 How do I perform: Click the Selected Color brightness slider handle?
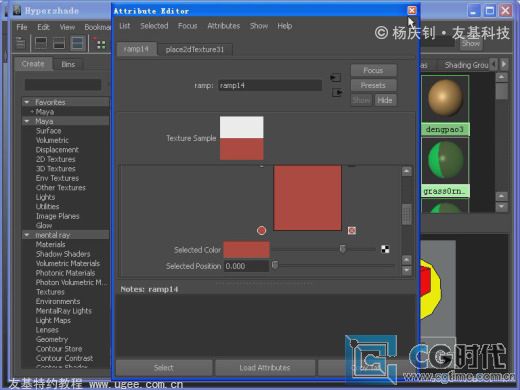pyautogui.click(x=342, y=249)
